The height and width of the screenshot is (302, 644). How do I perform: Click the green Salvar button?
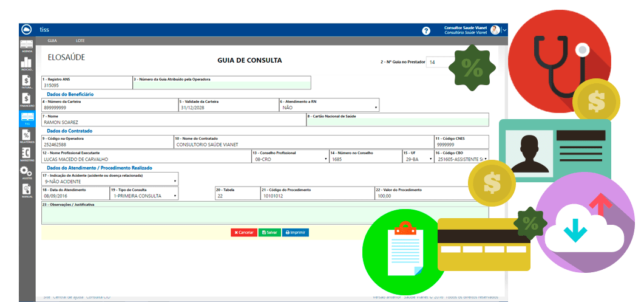tap(269, 233)
